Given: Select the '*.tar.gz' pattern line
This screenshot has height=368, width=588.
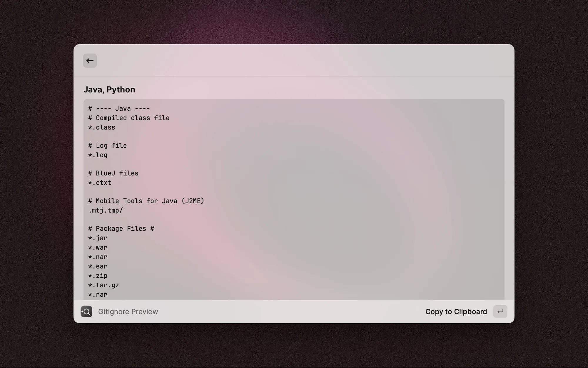Looking at the screenshot, I should [103, 285].
